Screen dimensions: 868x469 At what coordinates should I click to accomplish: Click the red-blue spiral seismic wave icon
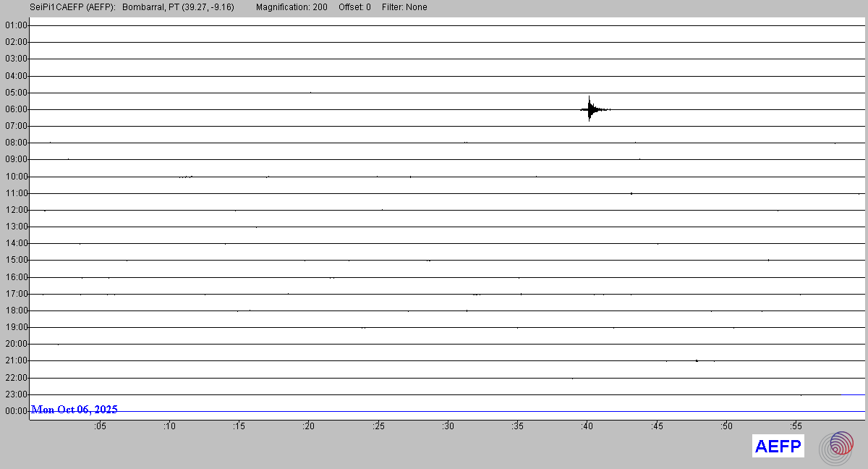[x=837, y=447]
